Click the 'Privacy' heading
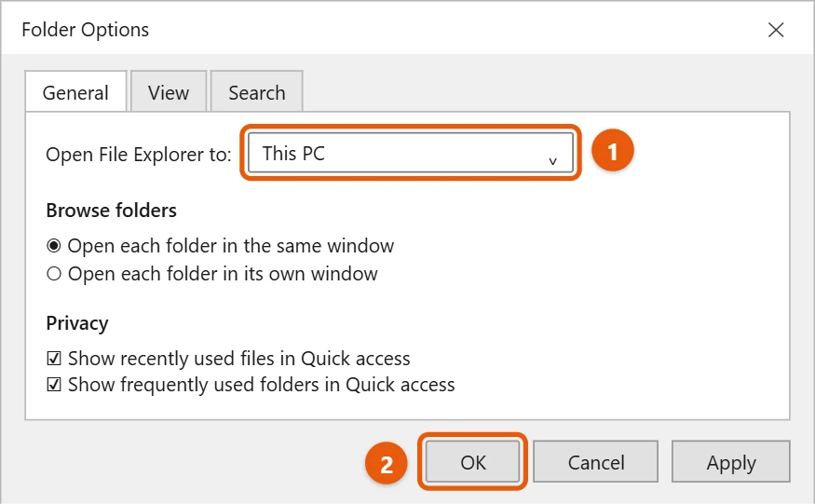The width and height of the screenshot is (815, 504). [77, 323]
